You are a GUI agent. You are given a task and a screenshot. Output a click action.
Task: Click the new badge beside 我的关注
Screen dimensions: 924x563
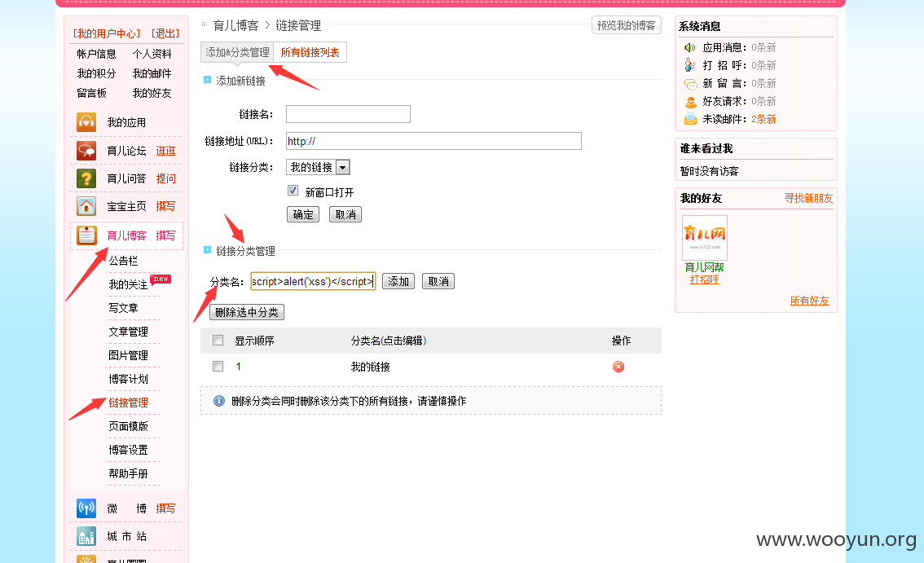[161, 279]
